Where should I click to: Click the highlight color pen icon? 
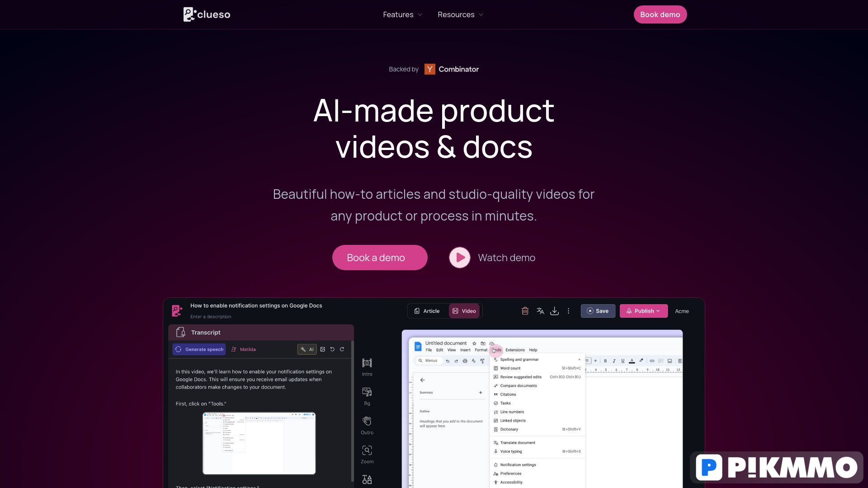pos(641,361)
